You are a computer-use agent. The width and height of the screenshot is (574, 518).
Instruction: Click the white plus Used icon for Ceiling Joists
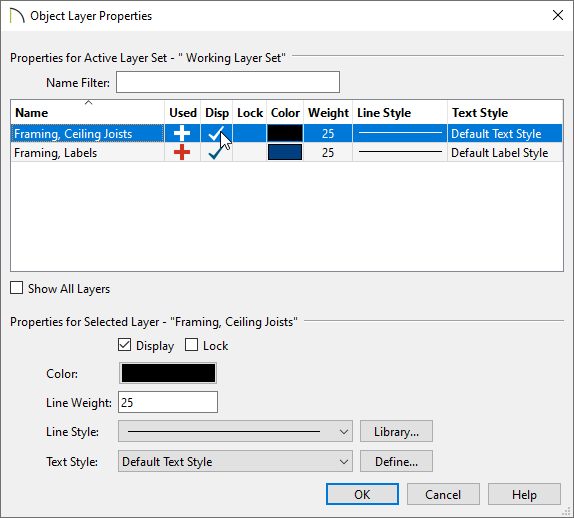pyautogui.click(x=182, y=133)
